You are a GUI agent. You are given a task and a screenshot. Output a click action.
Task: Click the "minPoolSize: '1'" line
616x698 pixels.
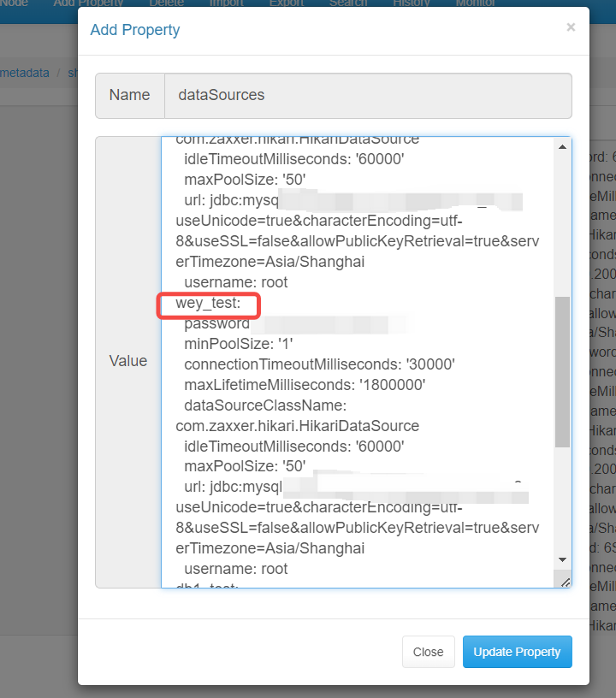239,344
